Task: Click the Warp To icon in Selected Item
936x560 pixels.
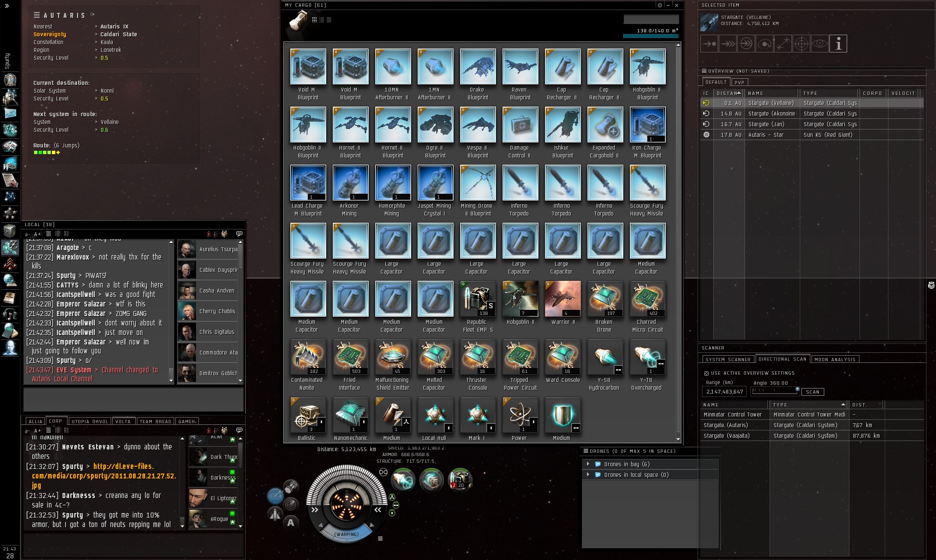Action: pos(728,44)
